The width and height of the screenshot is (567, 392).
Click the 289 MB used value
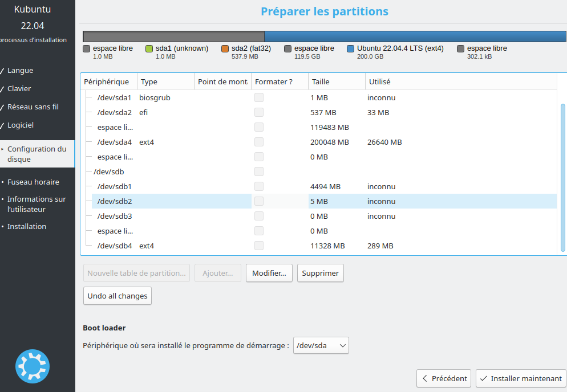point(380,246)
